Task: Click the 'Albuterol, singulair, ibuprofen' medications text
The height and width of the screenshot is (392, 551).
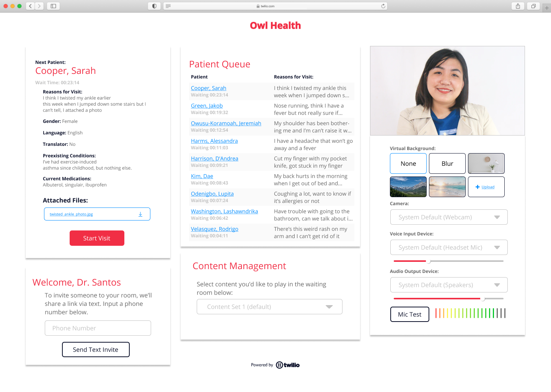Action: pyautogui.click(x=75, y=185)
